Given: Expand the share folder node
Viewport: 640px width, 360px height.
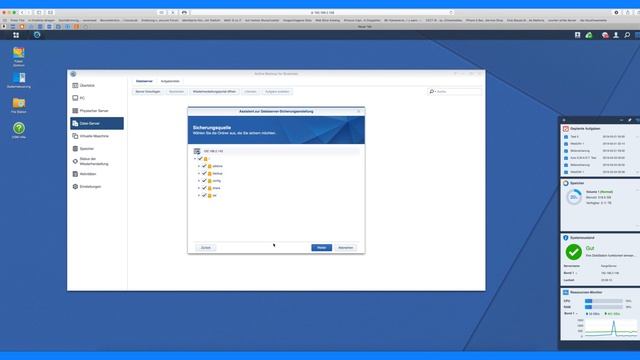Looking at the screenshot, I should (199, 188).
